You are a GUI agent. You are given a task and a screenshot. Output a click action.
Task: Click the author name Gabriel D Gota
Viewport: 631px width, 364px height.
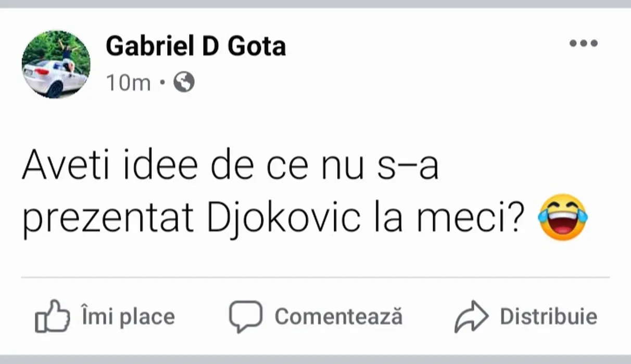pyautogui.click(x=196, y=46)
